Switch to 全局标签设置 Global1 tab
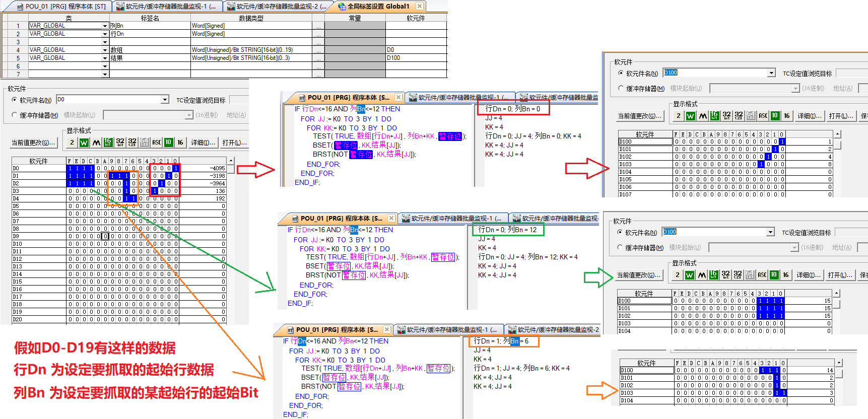Screen dimensions: 868x419 click(378, 7)
